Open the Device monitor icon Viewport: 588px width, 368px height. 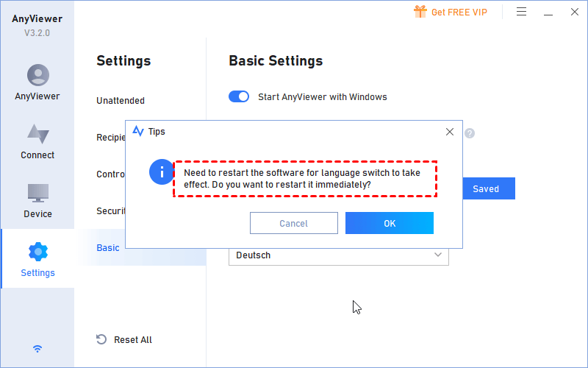[x=38, y=193]
